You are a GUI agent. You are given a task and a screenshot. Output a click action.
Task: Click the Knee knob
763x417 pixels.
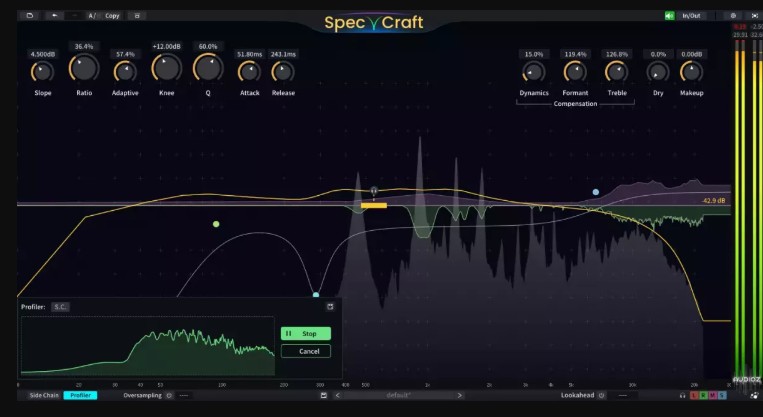pyautogui.click(x=166, y=68)
